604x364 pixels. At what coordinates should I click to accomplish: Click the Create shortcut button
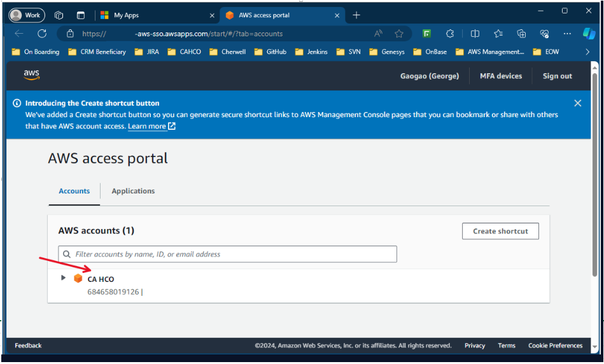(500, 231)
